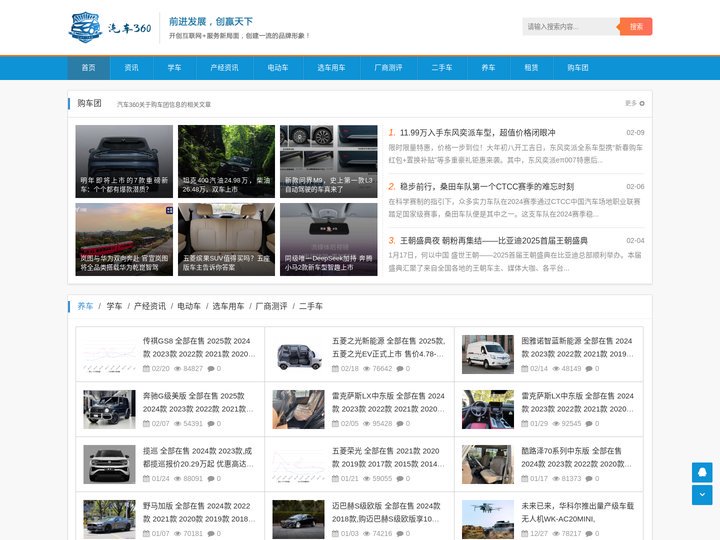Open the 厂商测评 nav tab

pyautogui.click(x=388, y=68)
